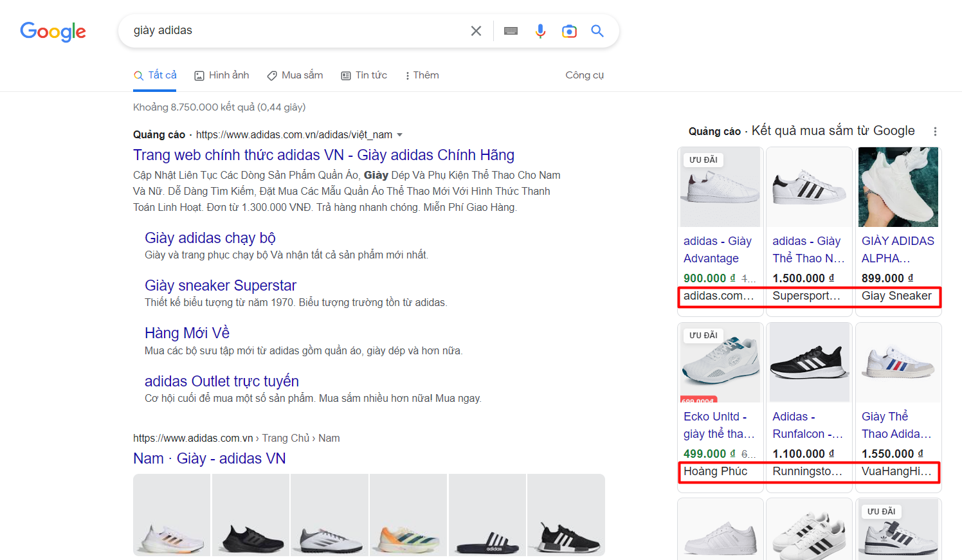
Task: Expand the Thêm menu
Action: (422, 75)
